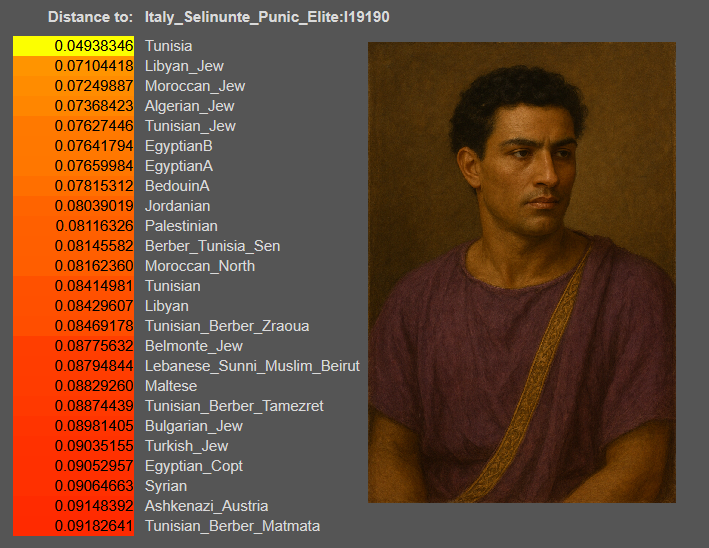709x548 pixels.
Task: Select the Egyptian_Copt label
Action: (194, 466)
